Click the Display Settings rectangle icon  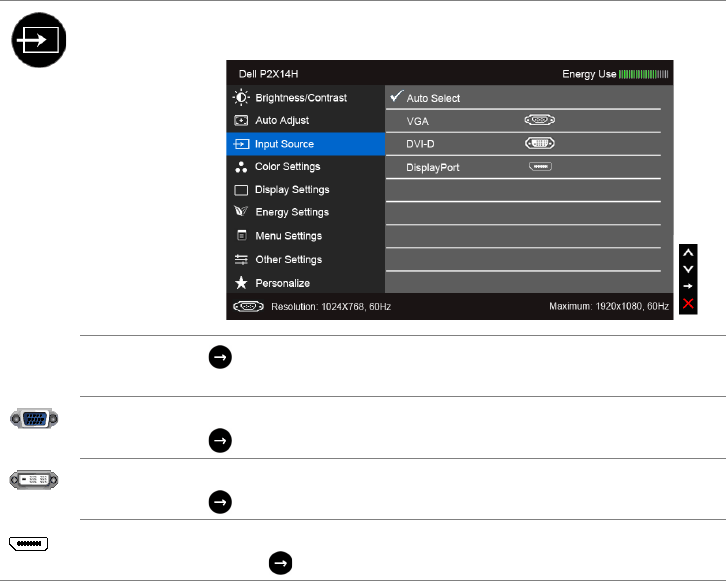[x=241, y=190]
